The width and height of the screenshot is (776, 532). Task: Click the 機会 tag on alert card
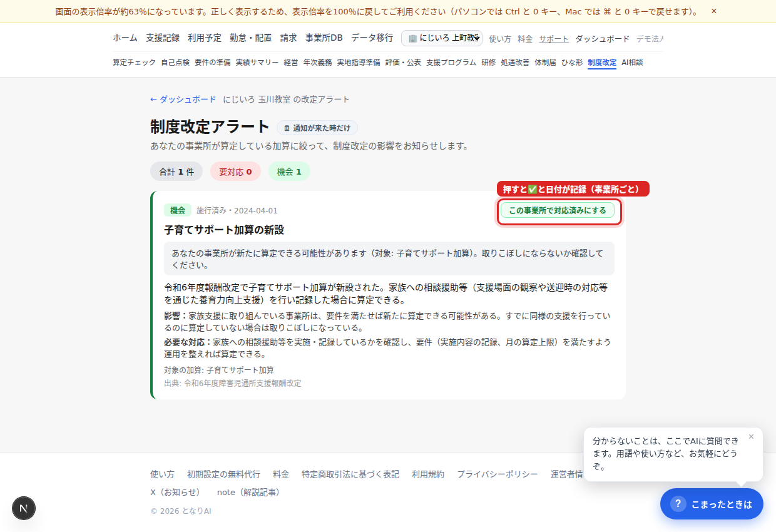point(178,210)
